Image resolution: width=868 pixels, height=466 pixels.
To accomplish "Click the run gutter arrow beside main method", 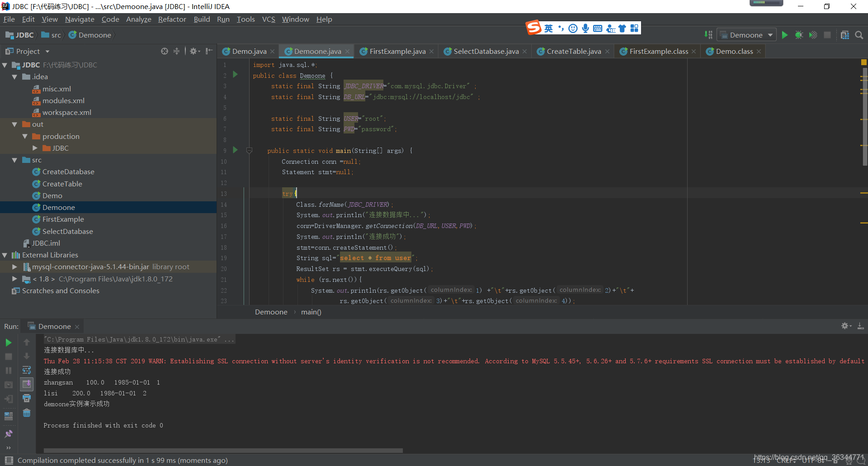I will pyautogui.click(x=235, y=150).
